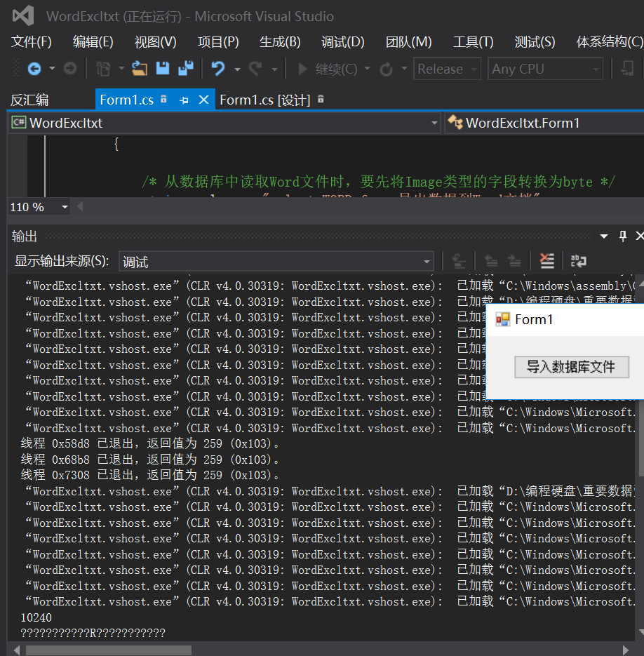The width and height of the screenshot is (644, 656).
Task: Click the horizontal scrollbar thumb in Output
Action: (108, 650)
